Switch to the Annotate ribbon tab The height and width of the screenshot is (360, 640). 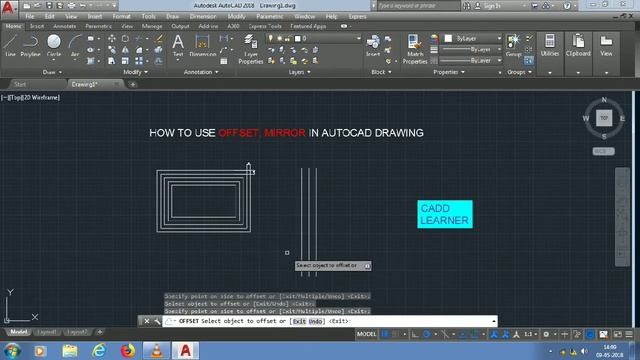[64, 26]
